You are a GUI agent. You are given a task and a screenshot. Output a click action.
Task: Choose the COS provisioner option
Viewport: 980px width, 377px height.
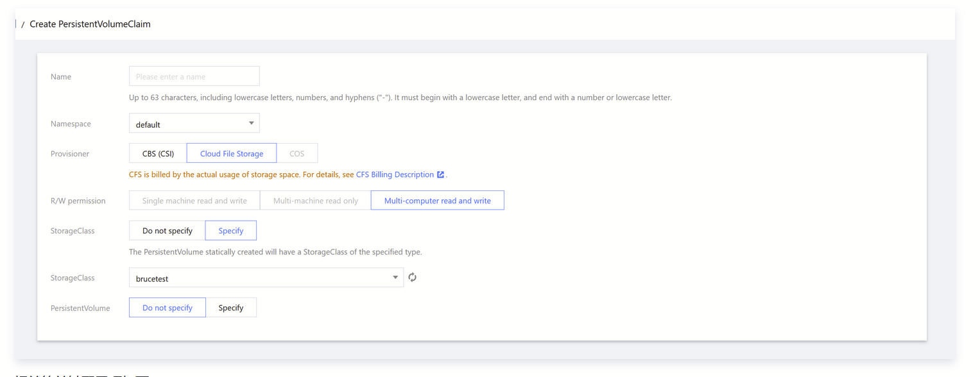pyautogui.click(x=297, y=154)
